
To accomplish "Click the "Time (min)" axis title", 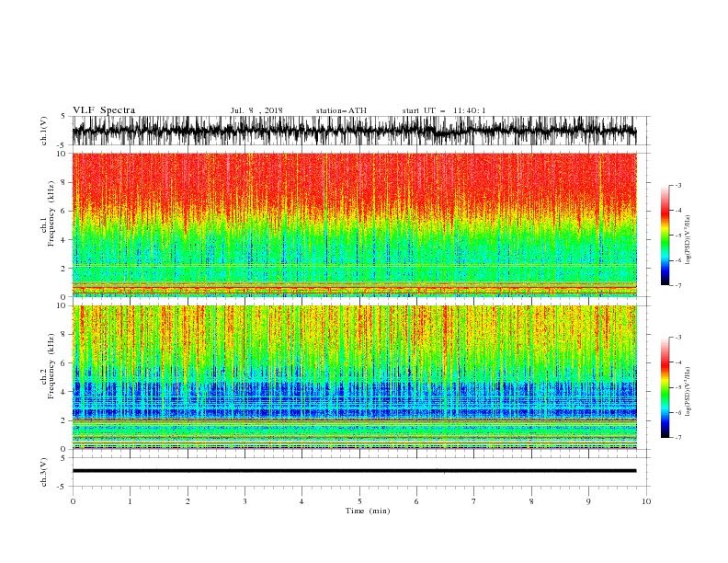I will pos(368,511).
